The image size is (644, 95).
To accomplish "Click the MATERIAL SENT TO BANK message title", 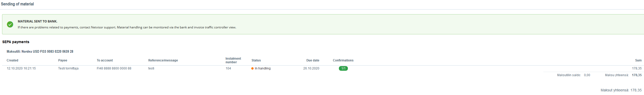I will (x=38, y=21).
